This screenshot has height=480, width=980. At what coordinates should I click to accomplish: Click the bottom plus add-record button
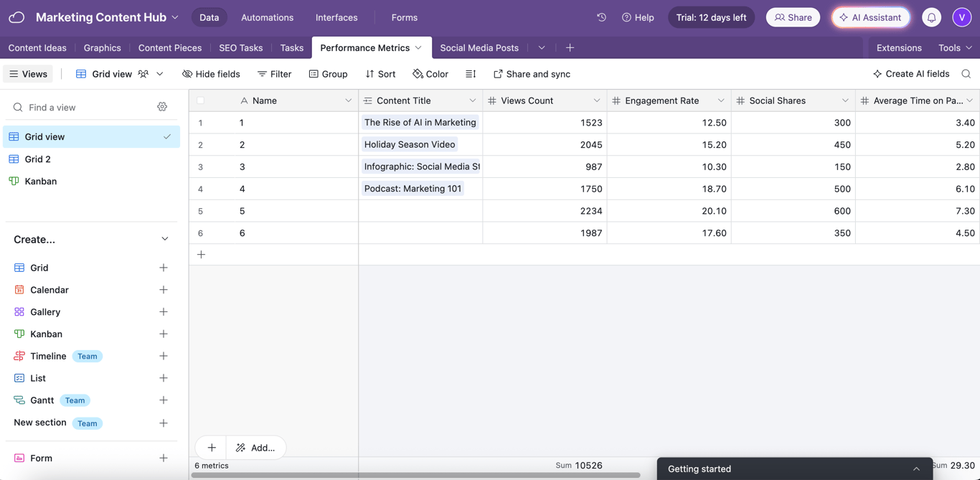(x=212, y=448)
